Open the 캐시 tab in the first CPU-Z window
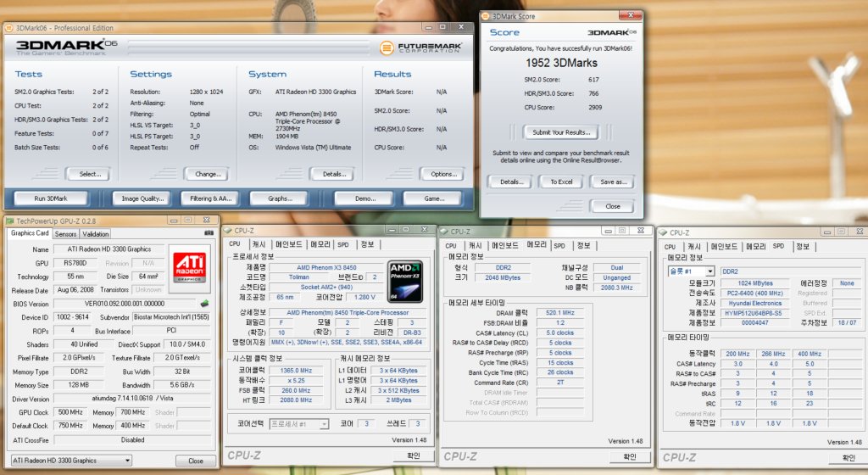This screenshot has height=475, width=868. tap(259, 244)
